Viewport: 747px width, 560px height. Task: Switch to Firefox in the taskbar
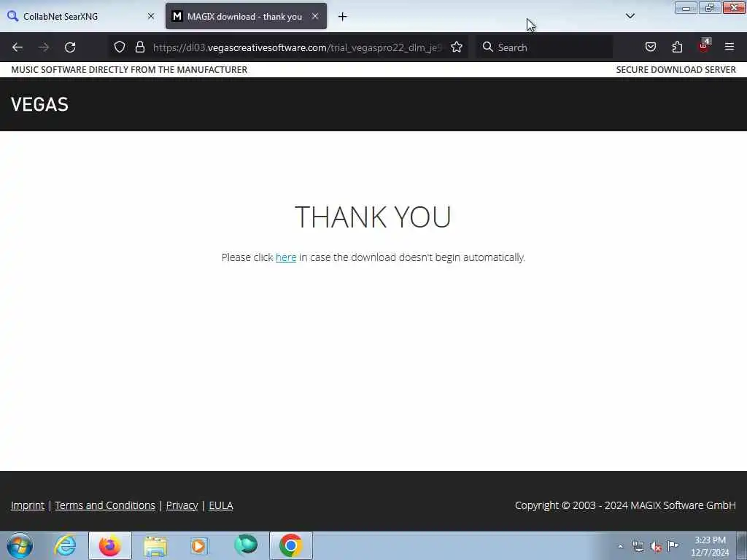point(110,545)
